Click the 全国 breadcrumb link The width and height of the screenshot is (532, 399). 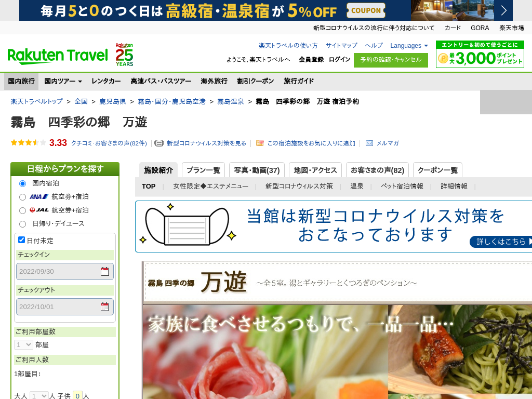pyautogui.click(x=81, y=101)
